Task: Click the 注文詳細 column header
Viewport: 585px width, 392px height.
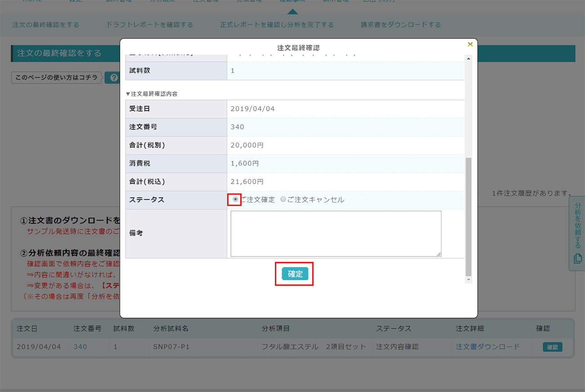Action: pos(470,329)
